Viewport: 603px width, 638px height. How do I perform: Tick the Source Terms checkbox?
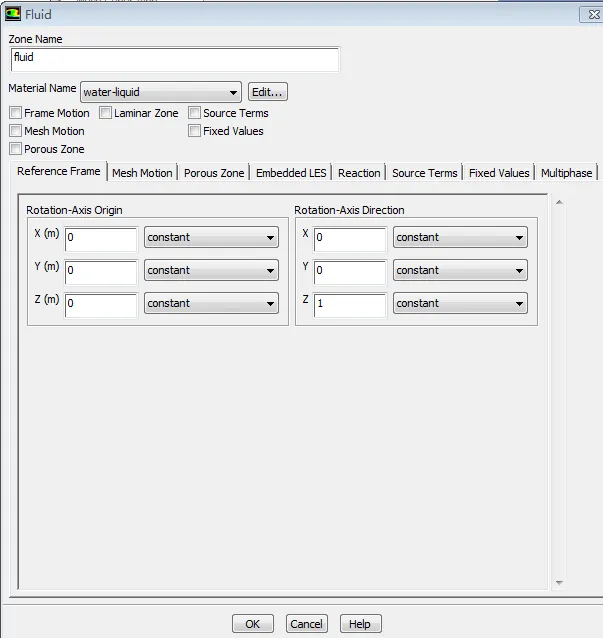point(194,113)
